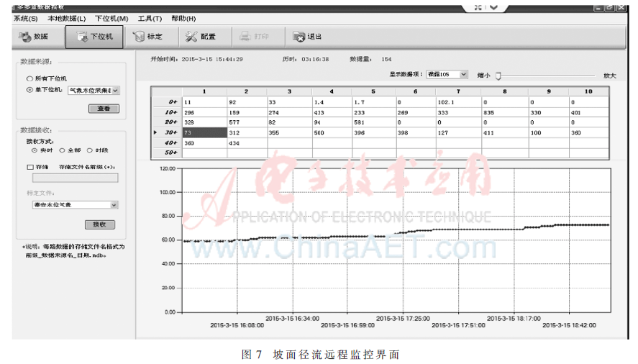Viewport: 638px width, 364px height.
Task: Click the 缩小 zoom-out label
Action: coord(483,76)
